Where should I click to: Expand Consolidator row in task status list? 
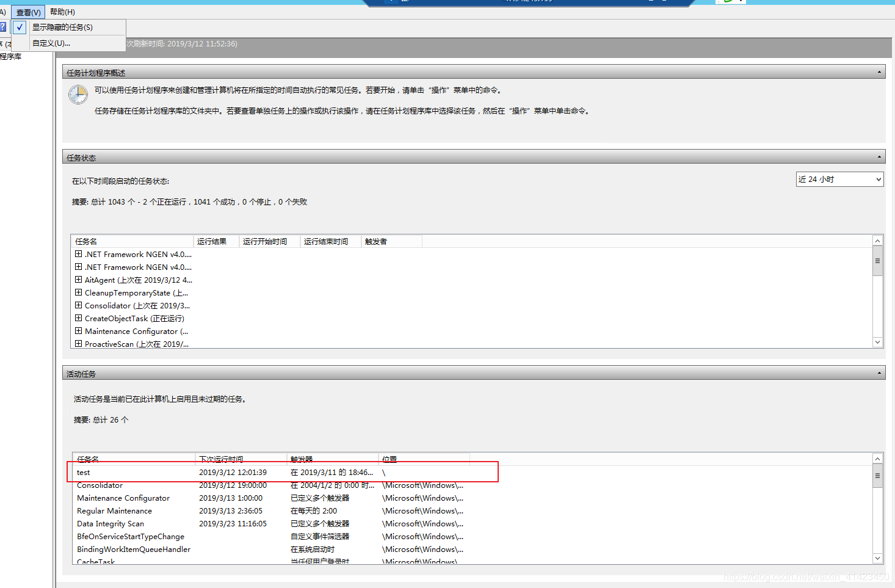[78, 305]
